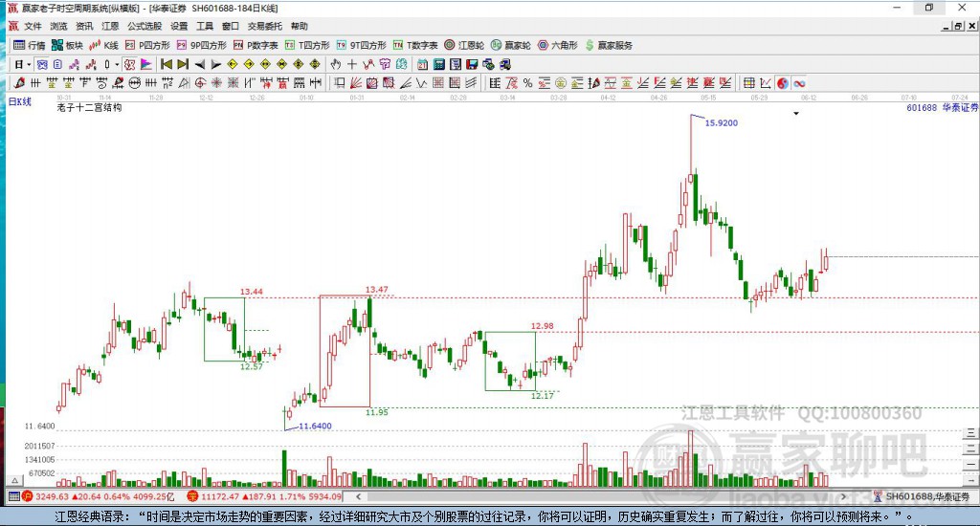
Task: Click the axis line chart icon
Action: click(765, 83)
